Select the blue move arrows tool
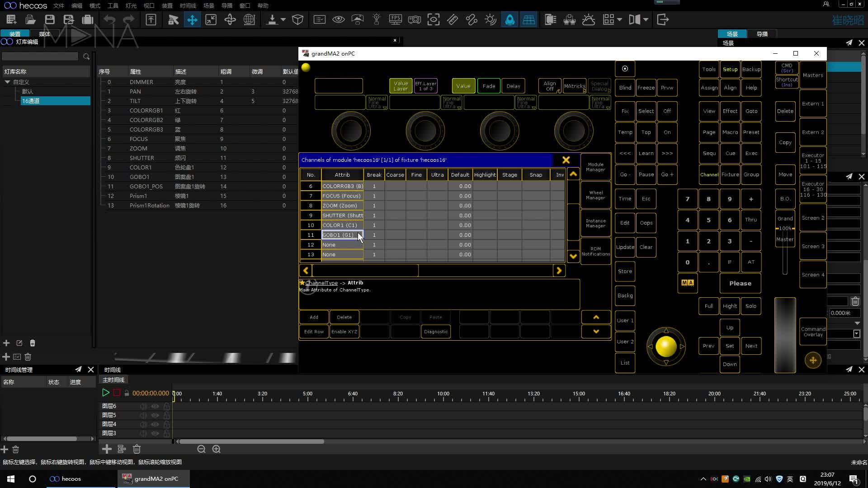Viewport: 868px width, 488px height. pos(192,19)
